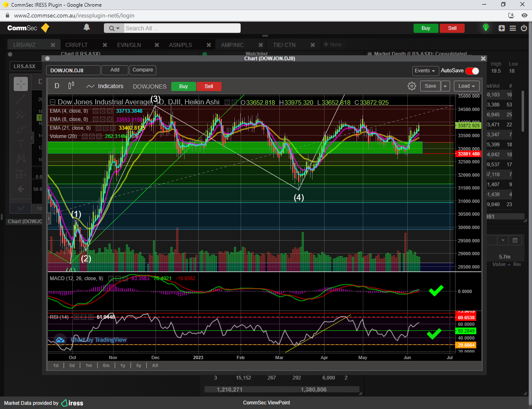
Task: Add a new widget with the plus icon
Action: [502, 28]
